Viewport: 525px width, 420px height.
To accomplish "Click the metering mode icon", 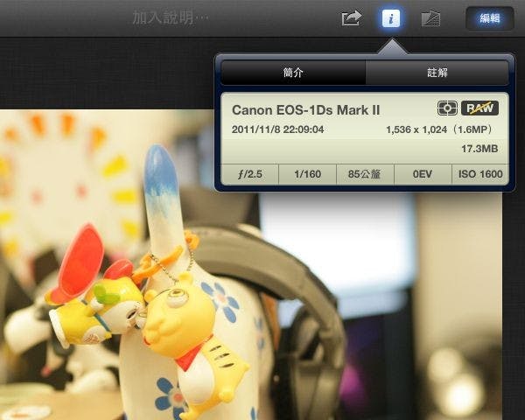I will (x=447, y=108).
